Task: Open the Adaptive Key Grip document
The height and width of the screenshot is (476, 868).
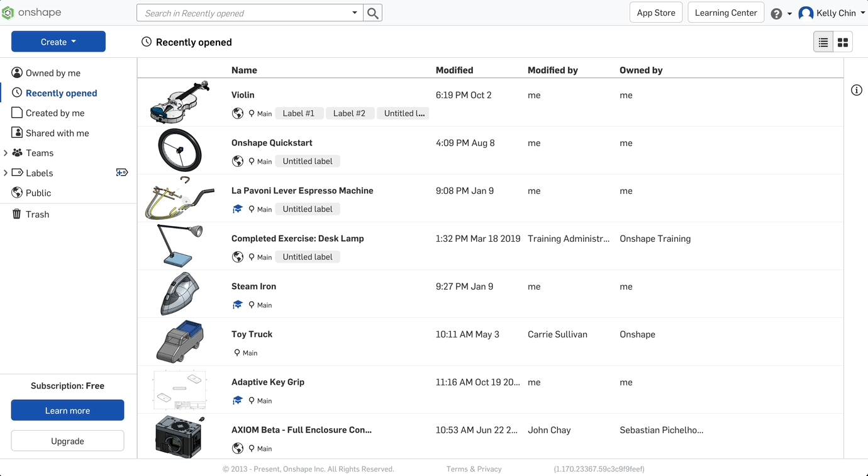Action: (x=268, y=382)
